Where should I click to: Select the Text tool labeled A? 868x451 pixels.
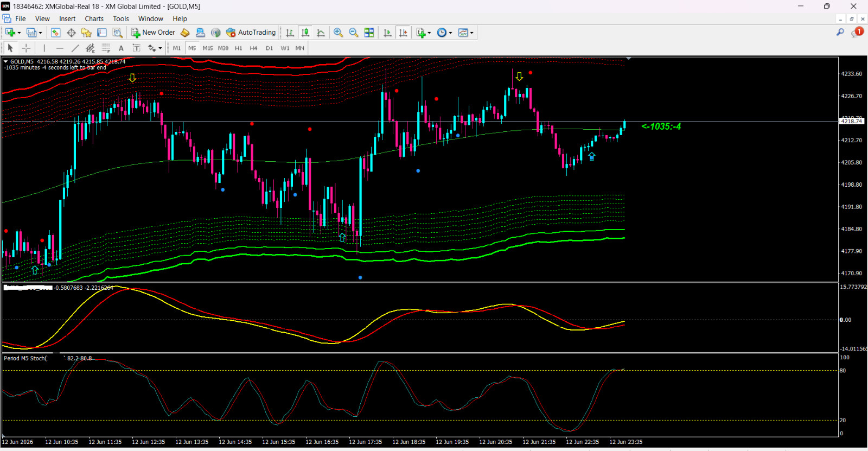pyautogui.click(x=121, y=48)
